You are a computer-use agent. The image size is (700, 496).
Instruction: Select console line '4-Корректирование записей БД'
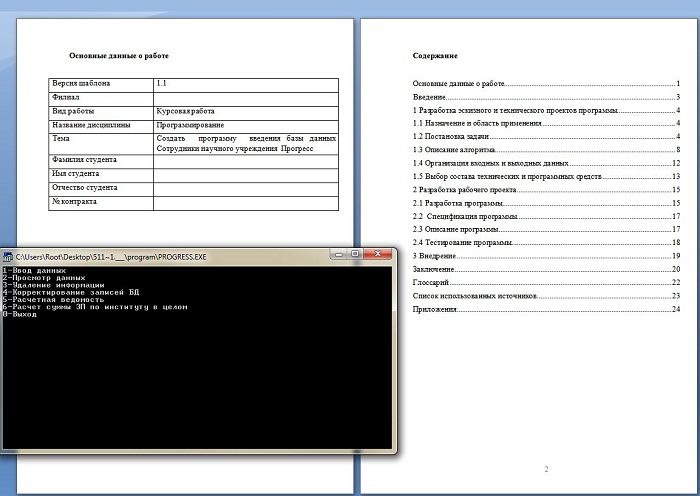pos(71,292)
